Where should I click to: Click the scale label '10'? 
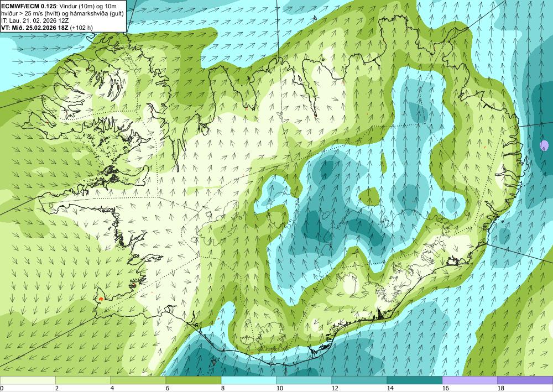click(x=280, y=388)
